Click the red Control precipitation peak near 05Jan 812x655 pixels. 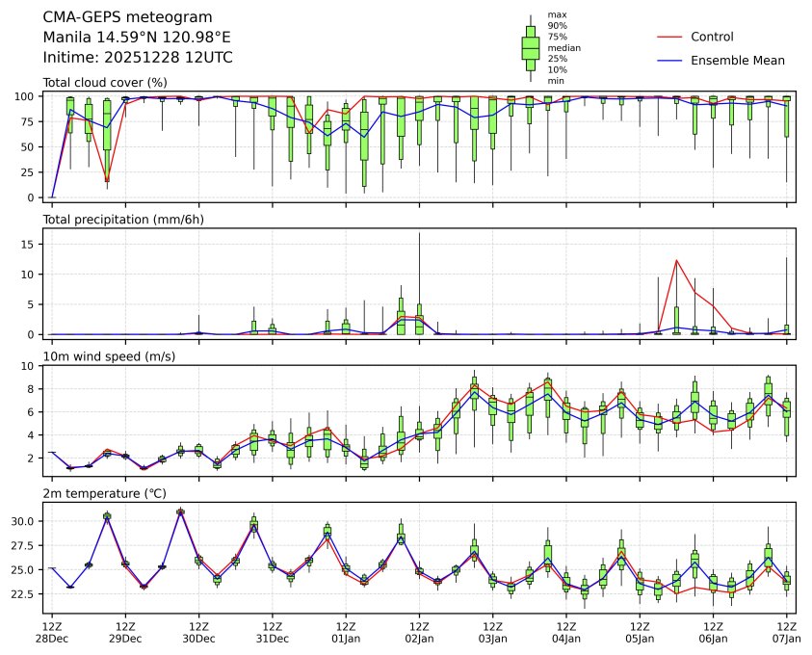click(677, 260)
